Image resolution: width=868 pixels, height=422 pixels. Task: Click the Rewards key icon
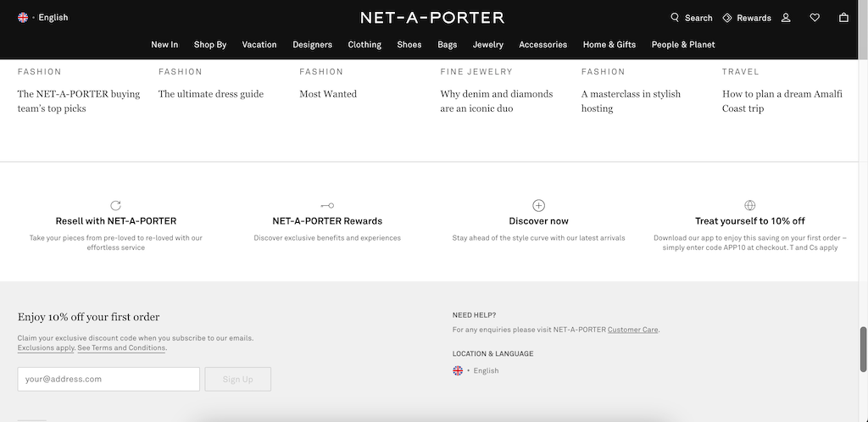pos(327,205)
